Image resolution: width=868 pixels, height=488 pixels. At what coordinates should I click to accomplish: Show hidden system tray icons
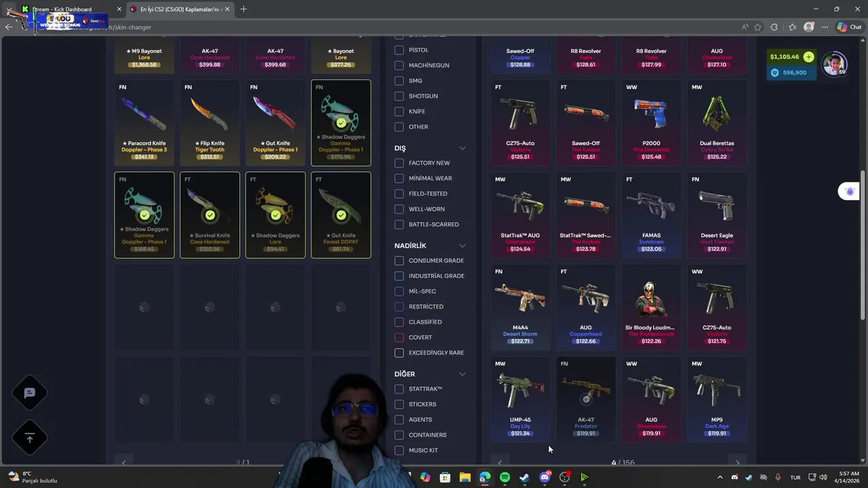click(x=720, y=477)
